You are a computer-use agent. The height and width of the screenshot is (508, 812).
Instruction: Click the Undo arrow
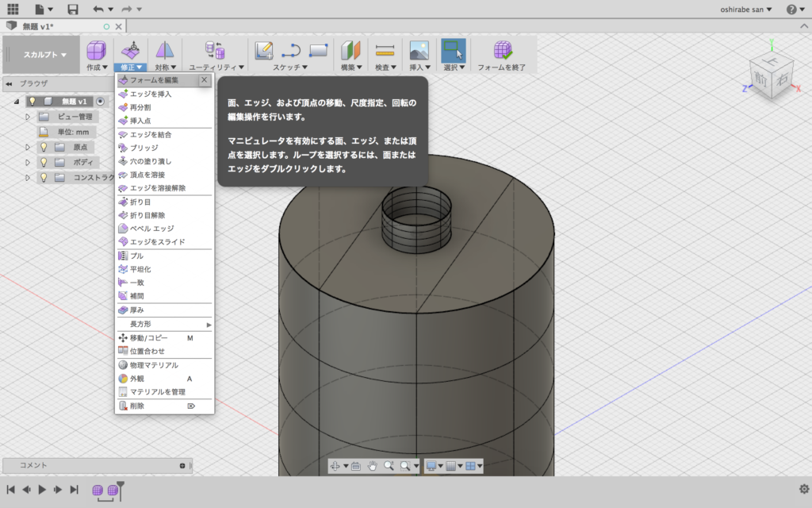pos(98,9)
